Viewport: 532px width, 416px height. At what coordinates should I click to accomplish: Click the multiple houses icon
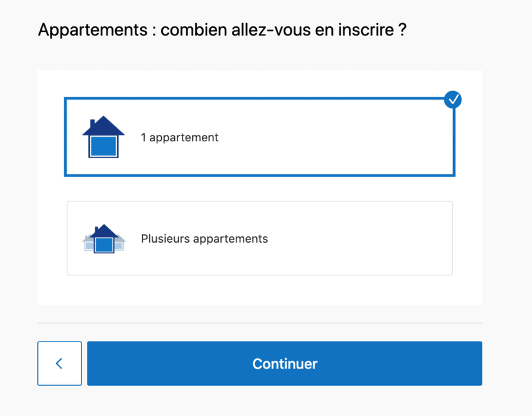click(x=104, y=239)
